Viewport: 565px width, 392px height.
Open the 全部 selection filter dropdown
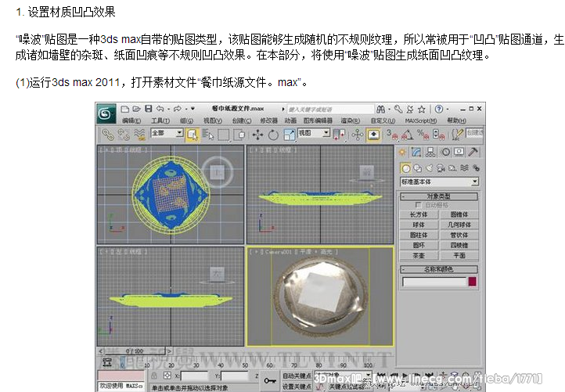[x=167, y=133]
